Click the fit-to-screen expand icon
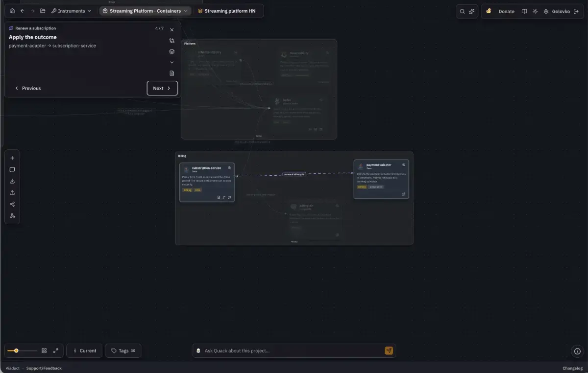Image resolution: width=588 pixels, height=373 pixels. click(x=56, y=350)
